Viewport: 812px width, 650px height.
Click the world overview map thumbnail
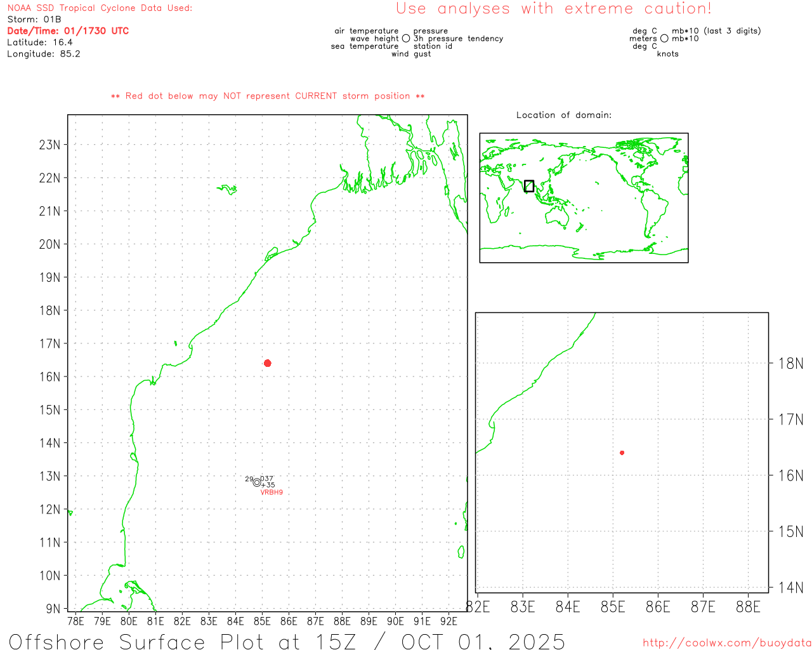point(584,198)
